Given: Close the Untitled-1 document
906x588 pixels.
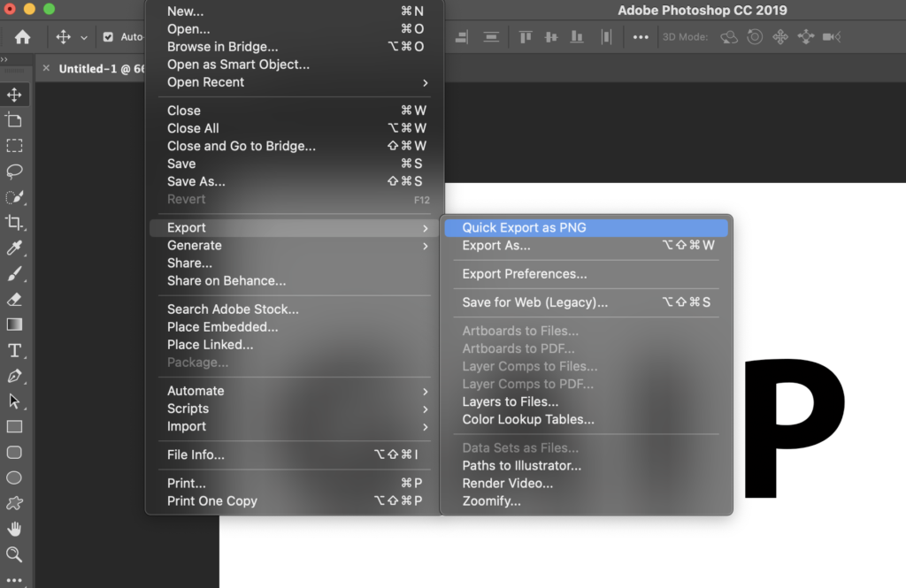Looking at the screenshot, I should click(45, 68).
